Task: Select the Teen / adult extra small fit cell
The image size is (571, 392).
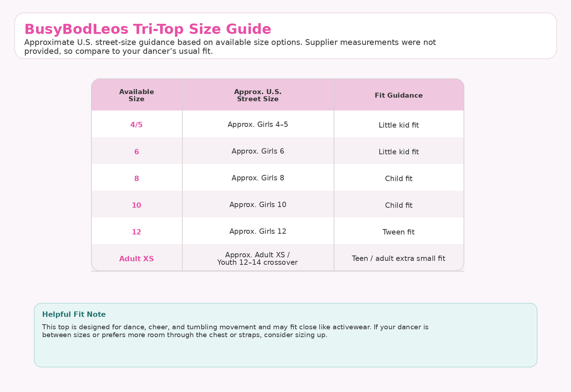Action: coord(399,258)
